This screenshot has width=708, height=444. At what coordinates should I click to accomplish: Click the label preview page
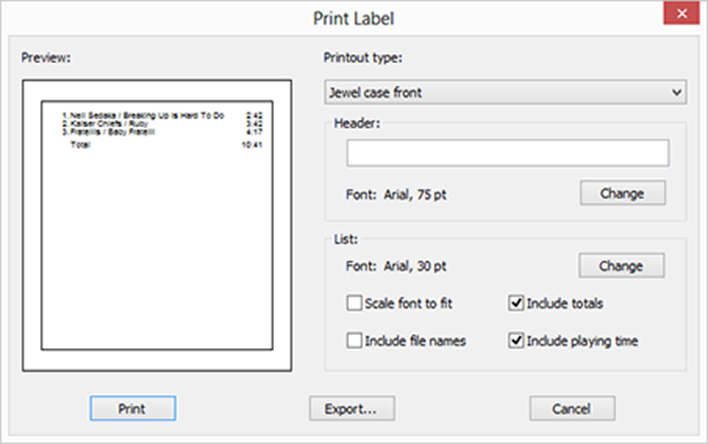[x=157, y=225]
